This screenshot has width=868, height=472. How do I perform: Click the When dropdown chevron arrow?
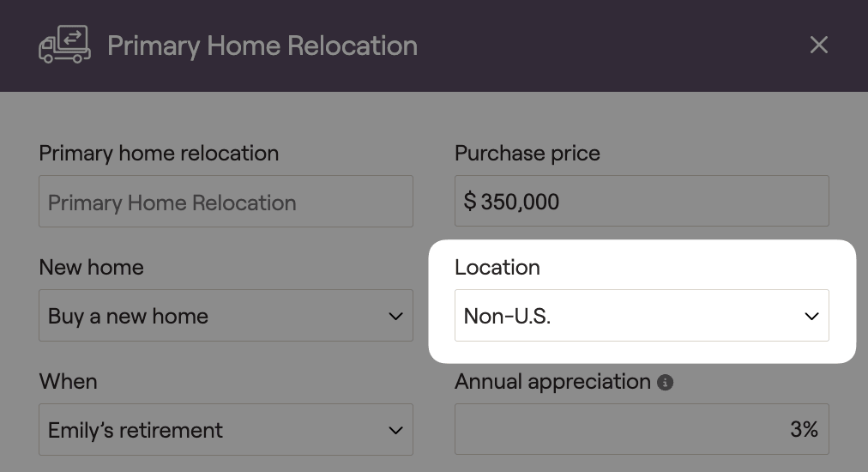[395, 430]
